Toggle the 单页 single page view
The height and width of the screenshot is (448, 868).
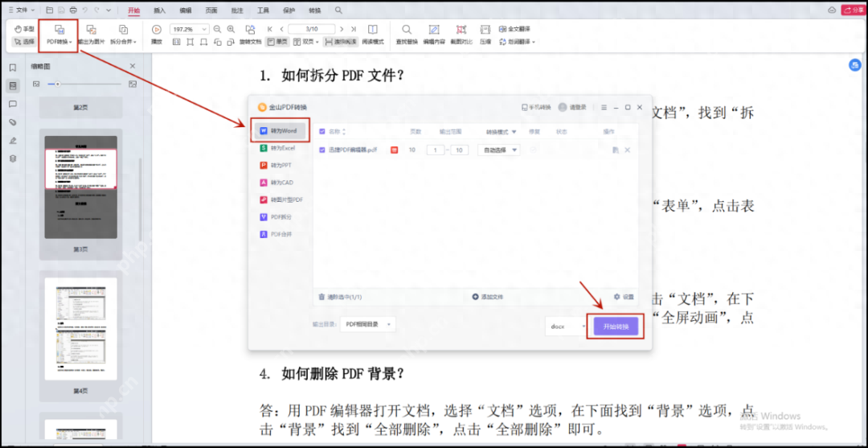point(277,42)
